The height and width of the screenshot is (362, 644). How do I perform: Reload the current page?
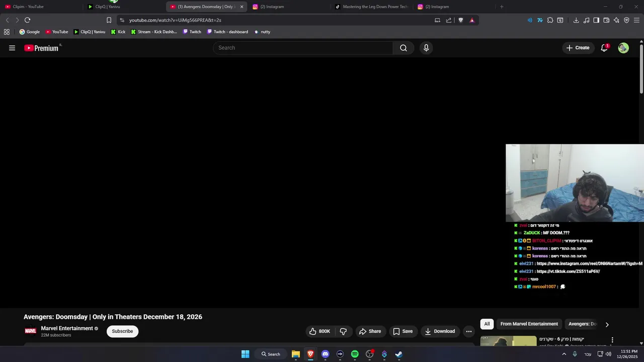click(x=27, y=20)
